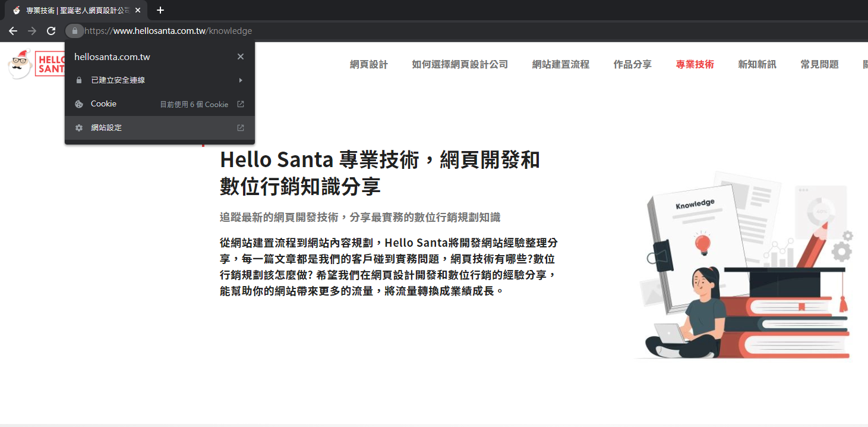The image size is (868, 427).
Task: Open a new tab with plus icon
Action: click(160, 10)
